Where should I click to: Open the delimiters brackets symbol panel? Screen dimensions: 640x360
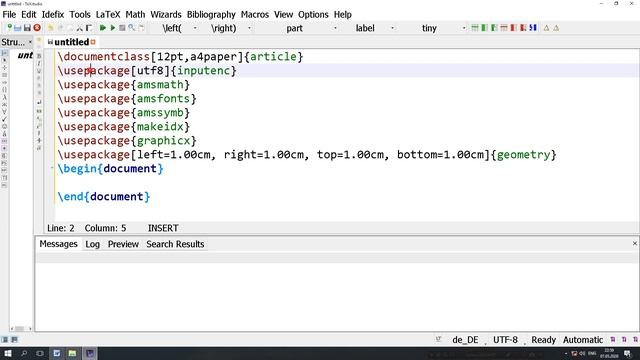tap(4, 90)
